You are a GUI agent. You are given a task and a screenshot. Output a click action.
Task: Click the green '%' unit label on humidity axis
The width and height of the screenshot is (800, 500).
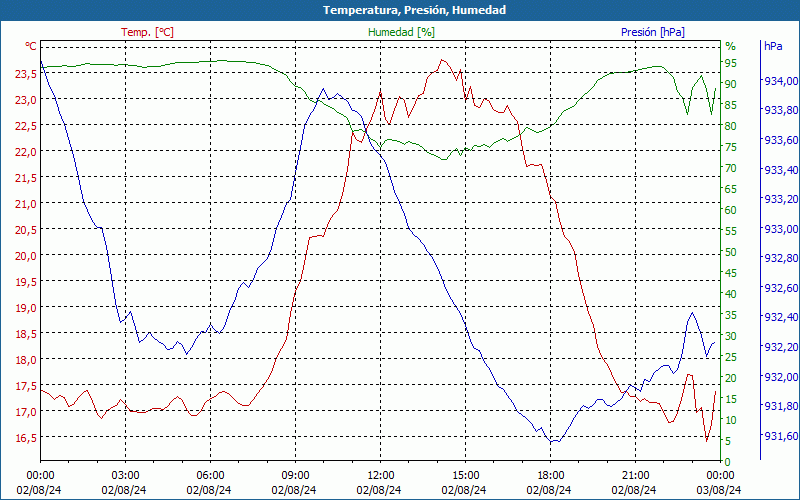tap(731, 46)
